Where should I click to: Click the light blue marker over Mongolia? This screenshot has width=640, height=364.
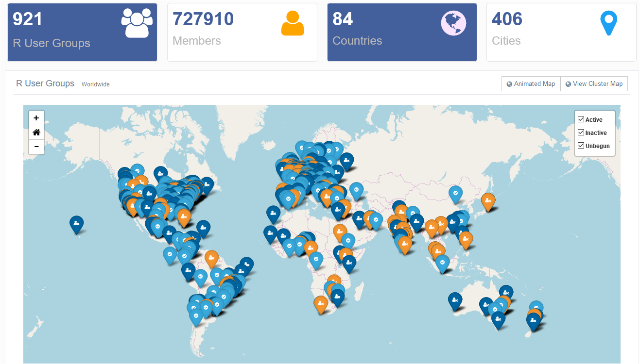[x=455, y=193]
